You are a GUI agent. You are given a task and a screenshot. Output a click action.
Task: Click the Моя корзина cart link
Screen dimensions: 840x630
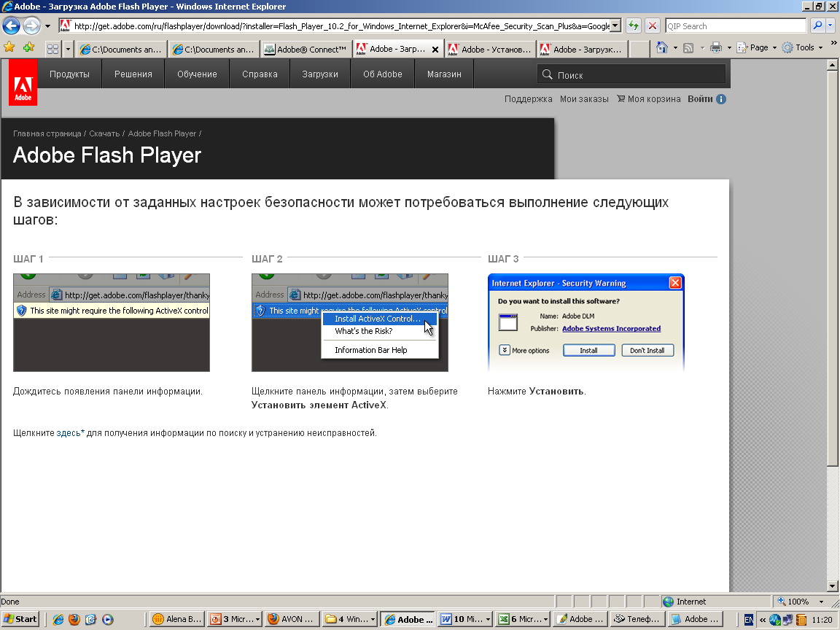click(649, 98)
